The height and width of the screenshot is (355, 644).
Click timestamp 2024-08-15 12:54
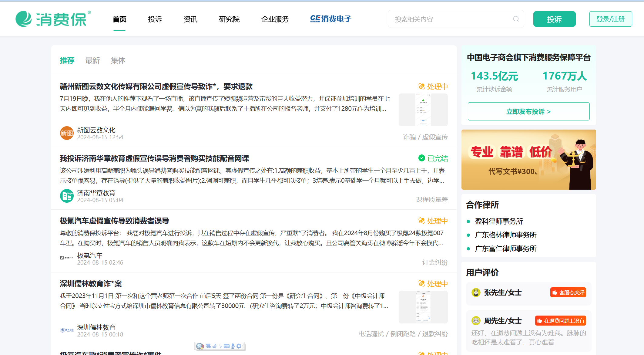pos(100,137)
